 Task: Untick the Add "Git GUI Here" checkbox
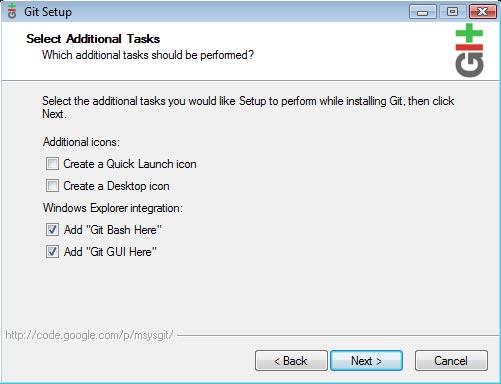[x=52, y=252]
